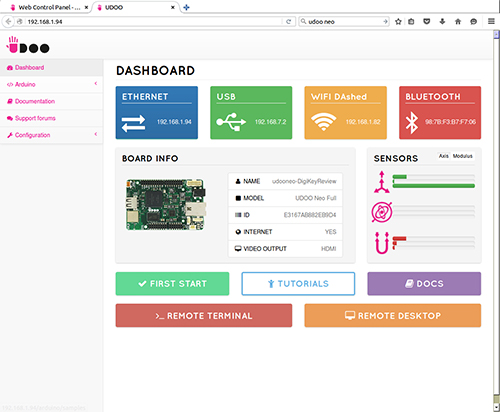Click the empty gyroscope progress bars

coord(434,211)
